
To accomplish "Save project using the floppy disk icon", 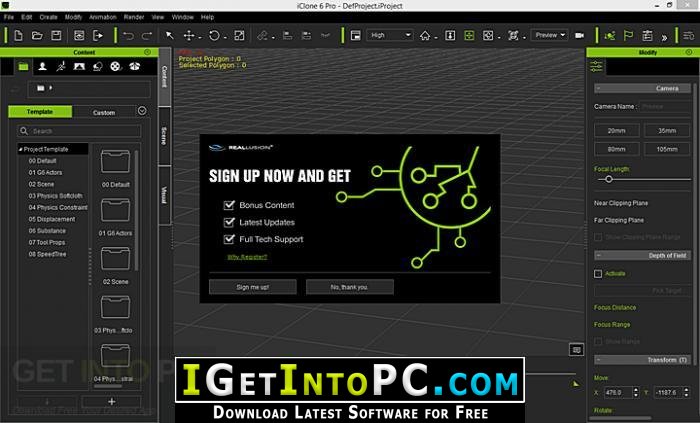I will coord(56,35).
